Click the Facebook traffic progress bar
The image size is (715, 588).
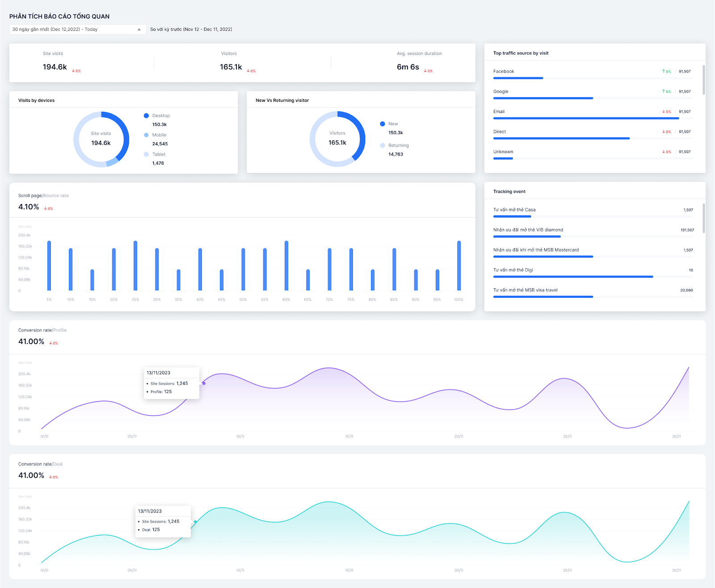[593, 78]
